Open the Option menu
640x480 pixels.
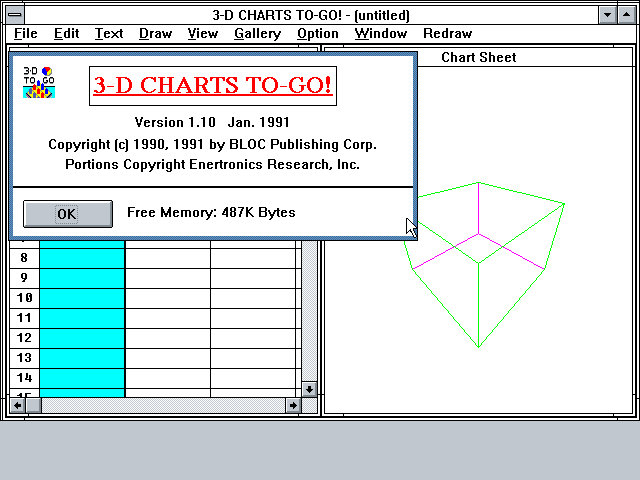318,33
